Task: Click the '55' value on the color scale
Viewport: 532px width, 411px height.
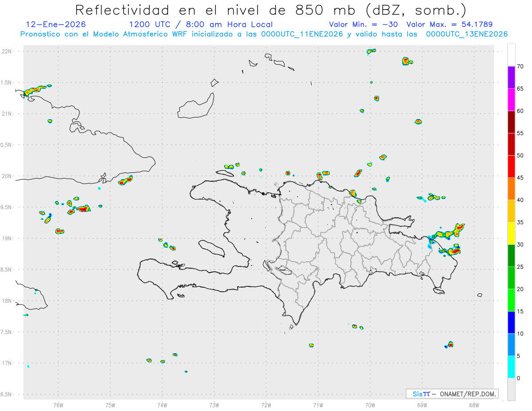Action: click(520, 133)
